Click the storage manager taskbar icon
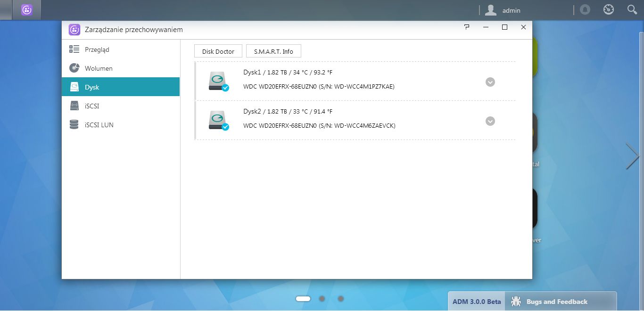The height and width of the screenshot is (311, 644). [27, 10]
